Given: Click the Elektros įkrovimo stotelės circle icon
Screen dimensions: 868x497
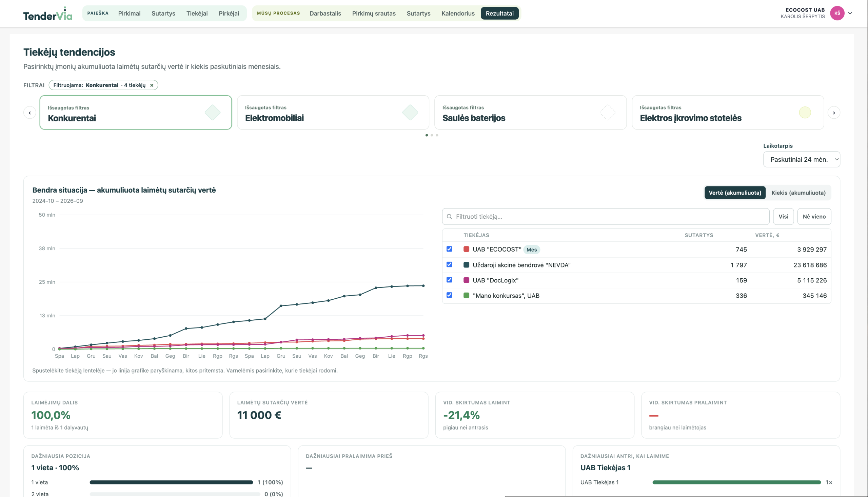Looking at the screenshot, I should pyautogui.click(x=805, y=113).
